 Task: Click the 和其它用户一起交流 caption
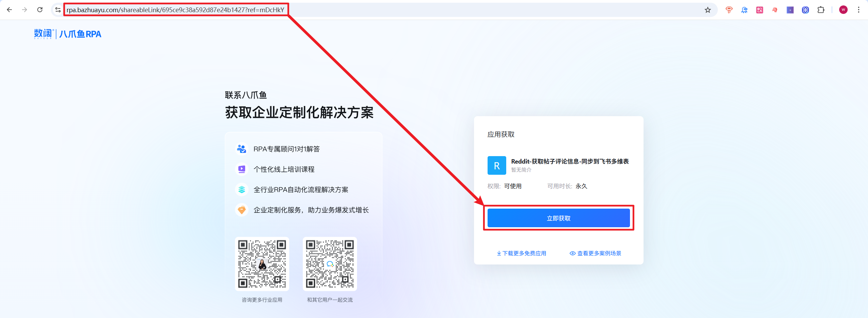coord(330,300)
